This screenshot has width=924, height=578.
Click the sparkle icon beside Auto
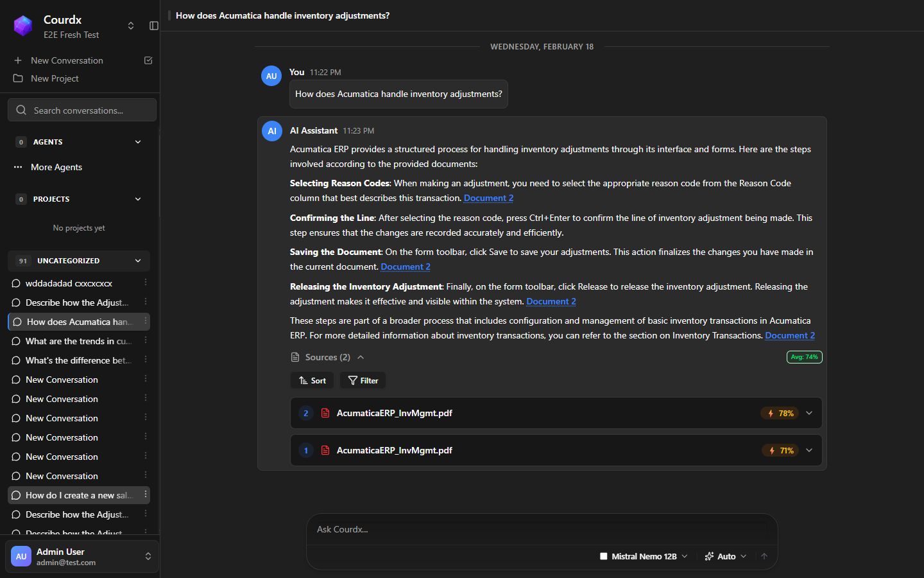click(x=708, y=556)
